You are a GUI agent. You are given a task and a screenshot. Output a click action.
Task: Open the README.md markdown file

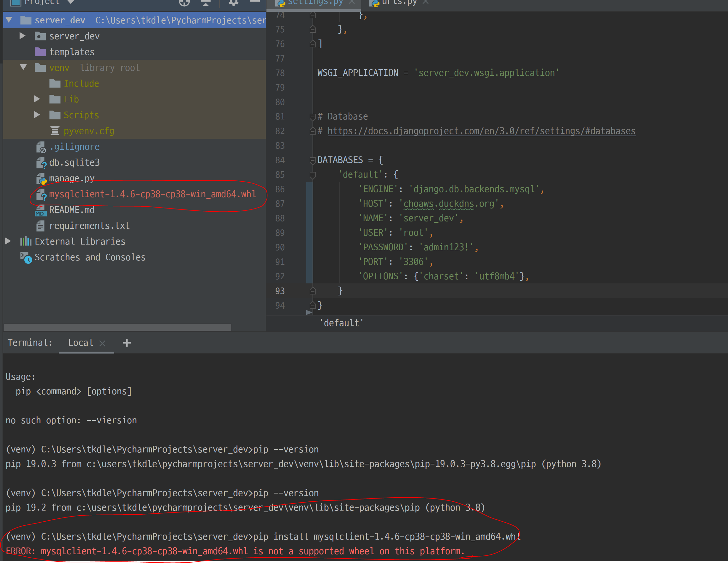point(72,210)
